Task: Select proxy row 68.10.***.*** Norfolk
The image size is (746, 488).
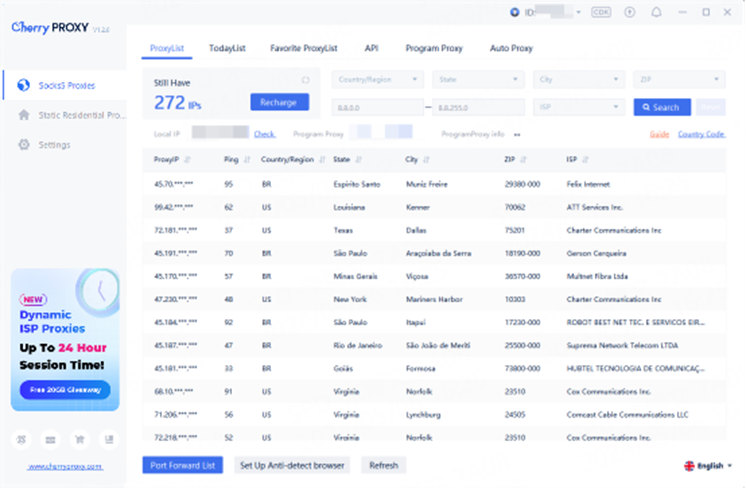Action: pos(434,391)
